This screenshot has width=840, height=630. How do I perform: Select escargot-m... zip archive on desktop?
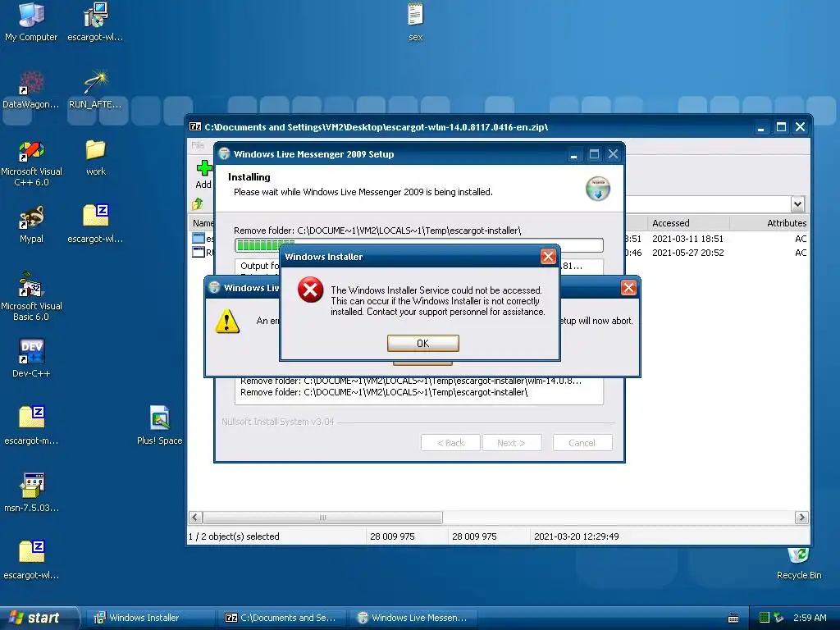[31, 426]
